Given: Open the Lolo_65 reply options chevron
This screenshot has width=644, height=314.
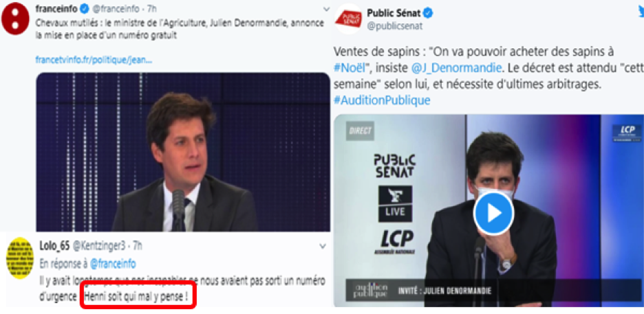Looking at the screenshot, I should click(x=323, y=246).
